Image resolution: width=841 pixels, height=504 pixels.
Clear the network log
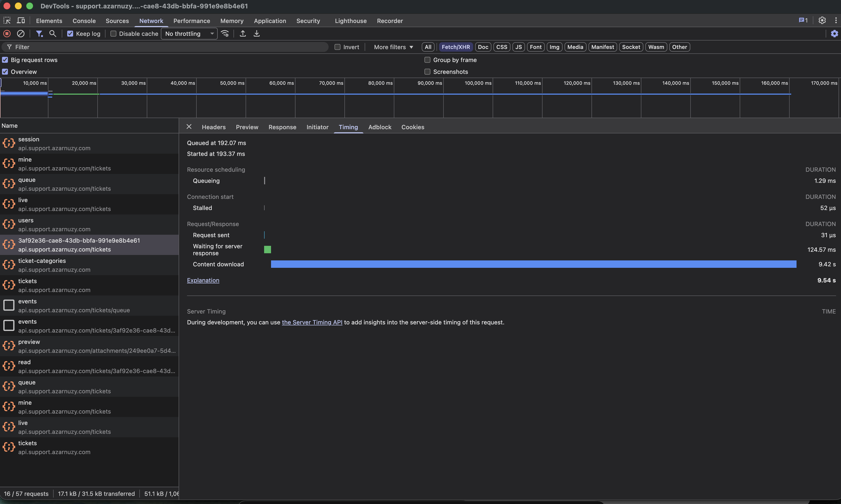pyautogui.click(x=21, y=34)
